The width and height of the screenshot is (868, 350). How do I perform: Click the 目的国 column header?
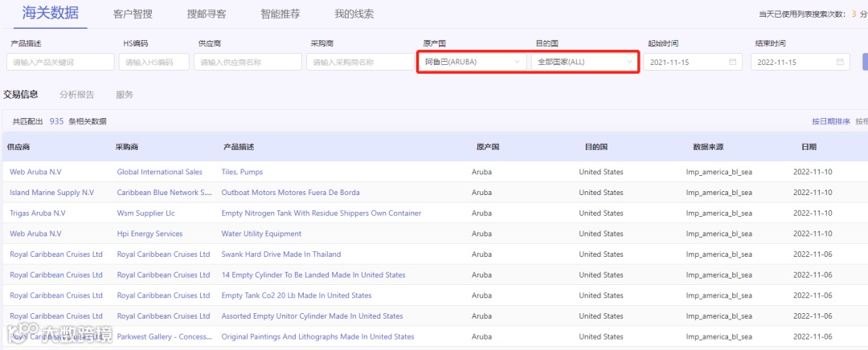[x=596, y=147]
